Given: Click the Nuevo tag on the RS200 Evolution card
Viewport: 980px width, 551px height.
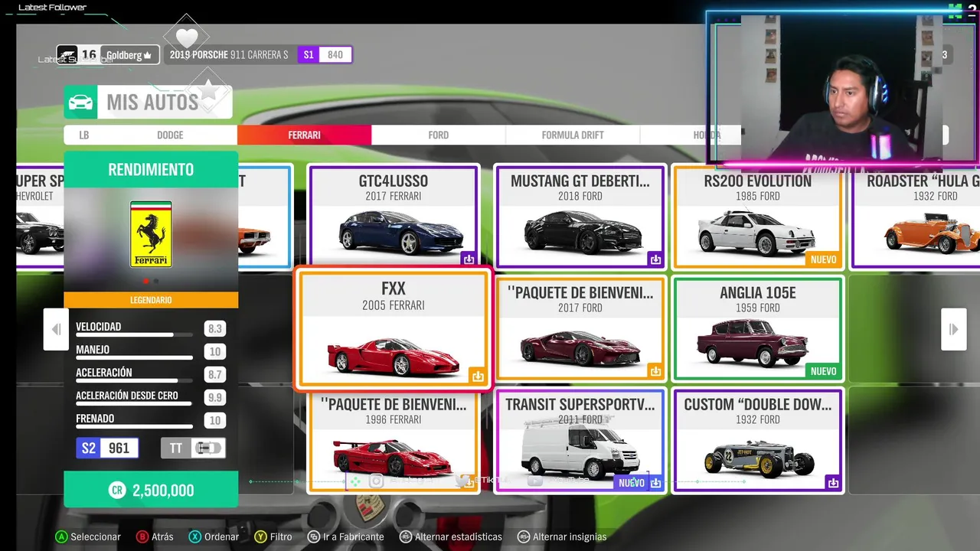Looking at the screenshot, I should (823, 259).
